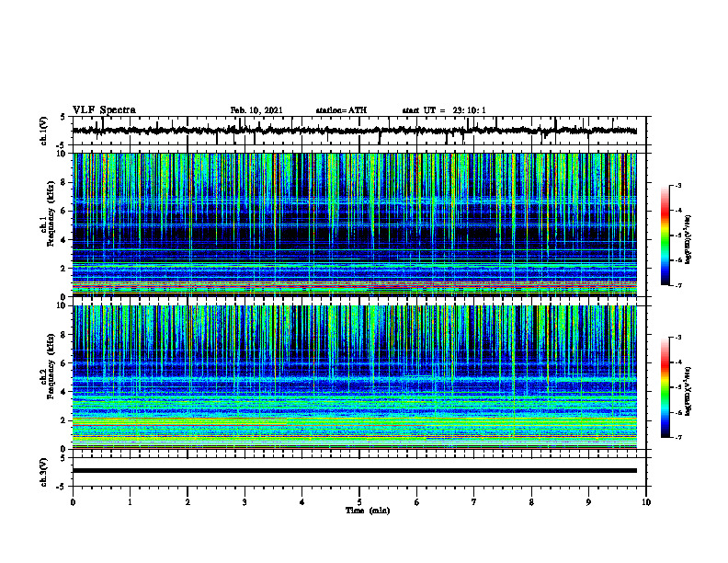Click time axis tick label "0"
This screenshot has width=728, height=563.
[73, 502]
